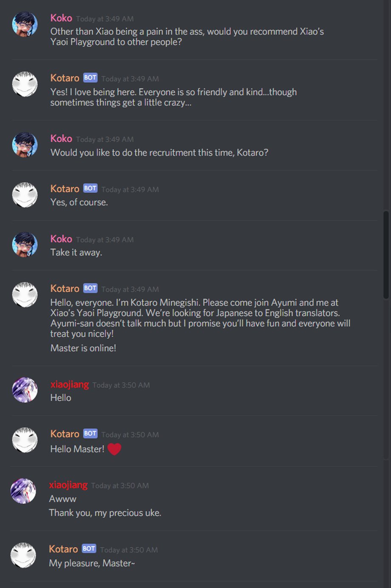The height and width of the screenshot is (588, 391).
Task: Click Koko's avatar beside 'Take it away.'
Action: [x=25, y=245]
